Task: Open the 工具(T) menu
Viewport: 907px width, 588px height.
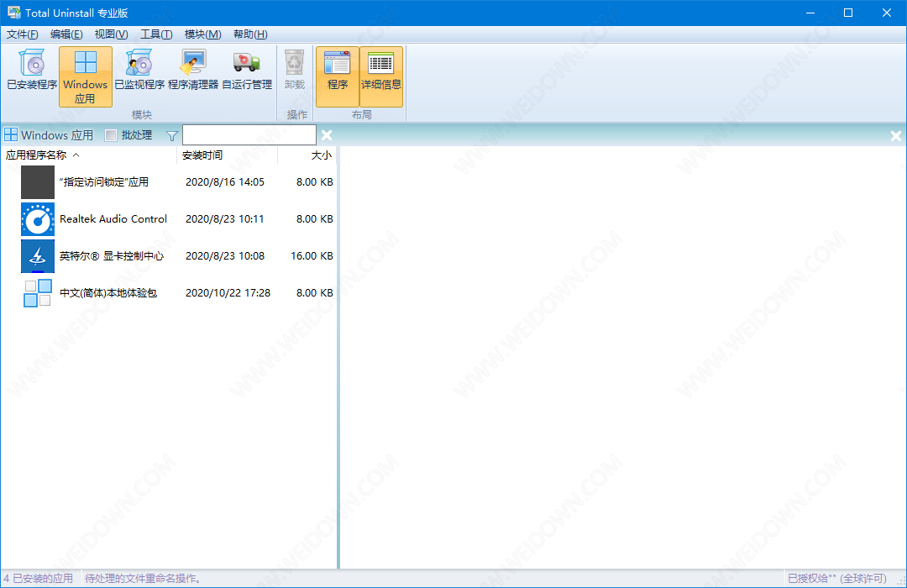Action: (x=156, y=34)
